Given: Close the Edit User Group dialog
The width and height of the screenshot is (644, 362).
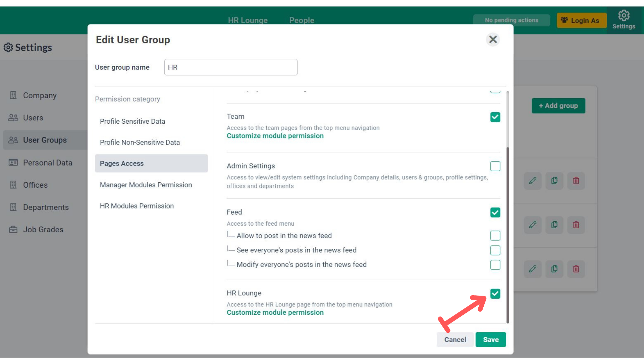Looking at the screenshot, I should [493, 40].
